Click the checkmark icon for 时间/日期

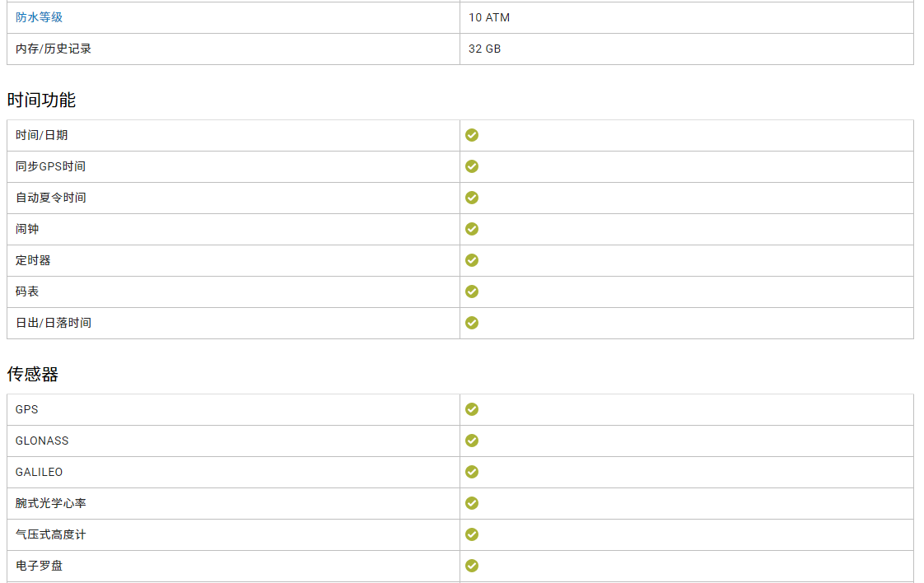pos(472,135)
